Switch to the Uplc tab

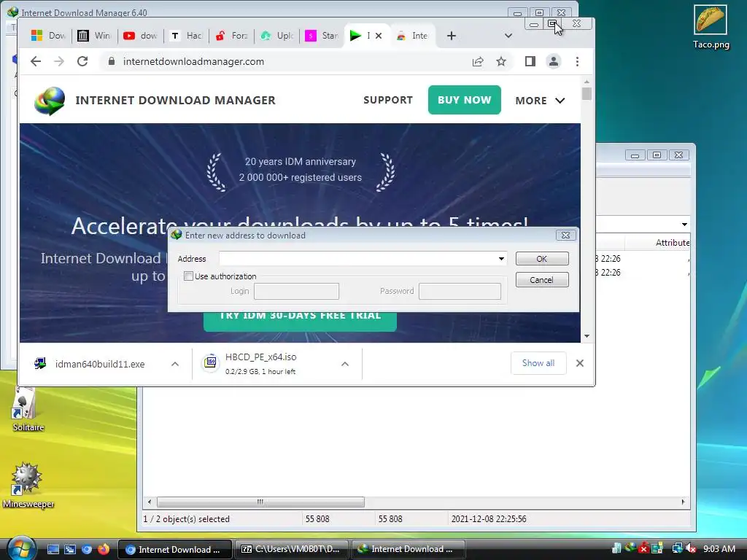[x=276, y=36]
